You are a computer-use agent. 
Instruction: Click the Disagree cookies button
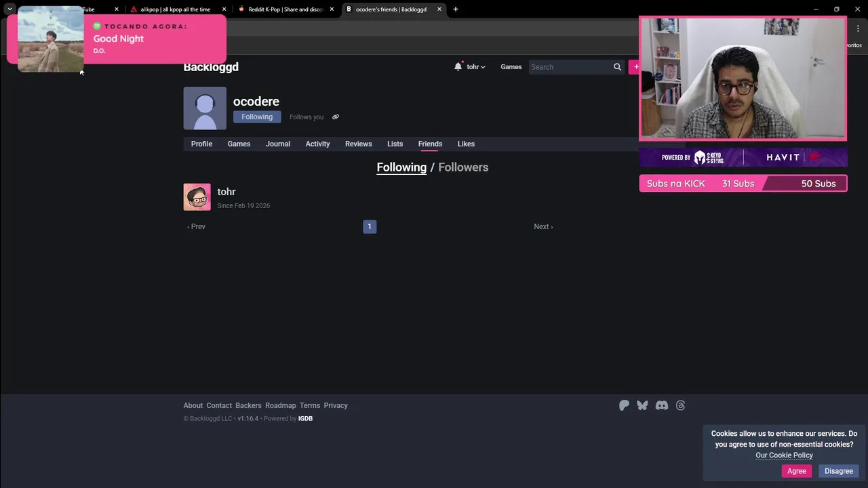coord(839,471)
